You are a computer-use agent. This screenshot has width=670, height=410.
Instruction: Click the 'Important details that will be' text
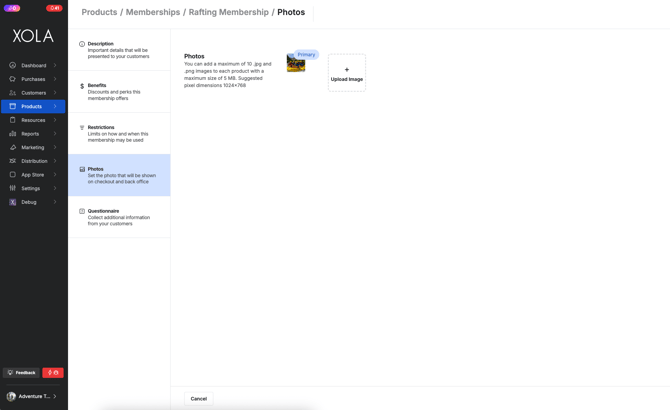click(118, 50)
